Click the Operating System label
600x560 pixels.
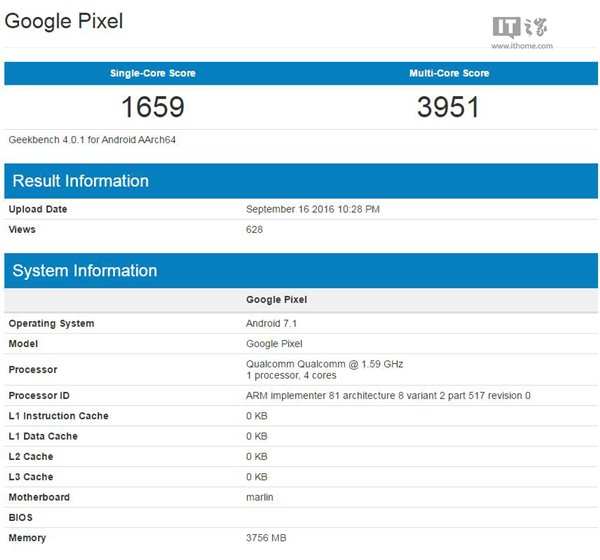click(x=51, y=323)
